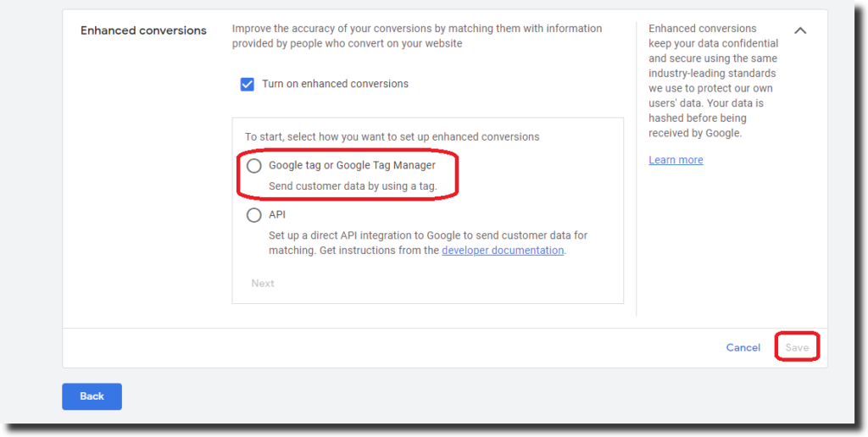Collapse the Enhanced conversions section chevron

tap(800, 31)
